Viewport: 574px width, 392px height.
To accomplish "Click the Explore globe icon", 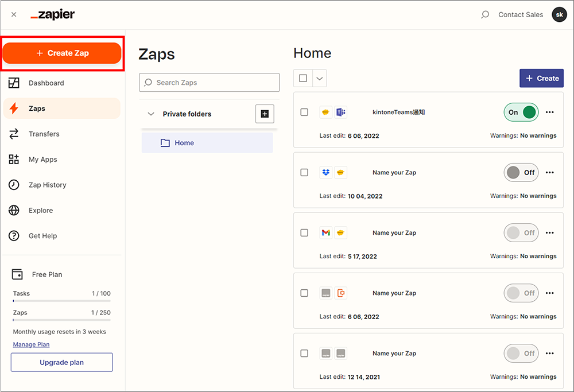I will point(14,211).
